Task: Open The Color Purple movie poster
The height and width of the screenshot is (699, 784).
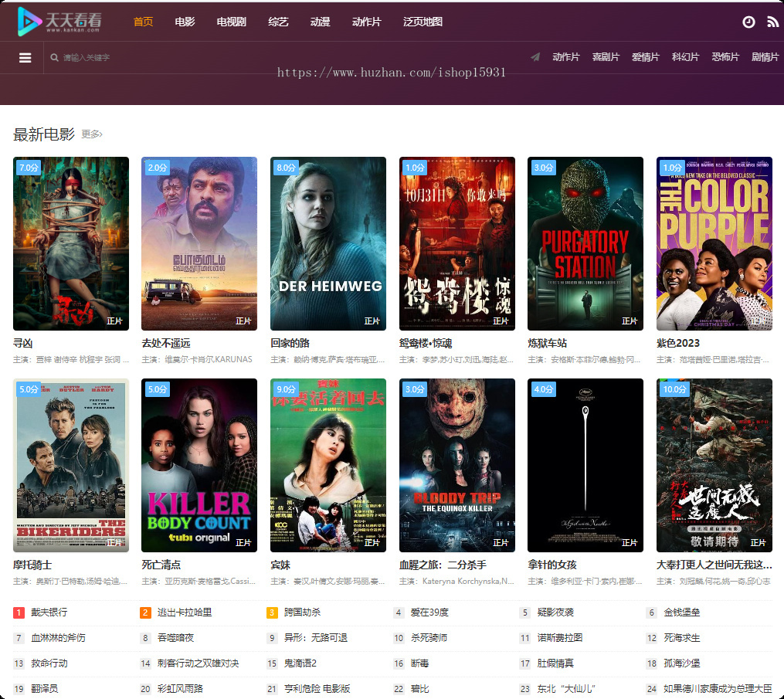Action: pos(714,243)
